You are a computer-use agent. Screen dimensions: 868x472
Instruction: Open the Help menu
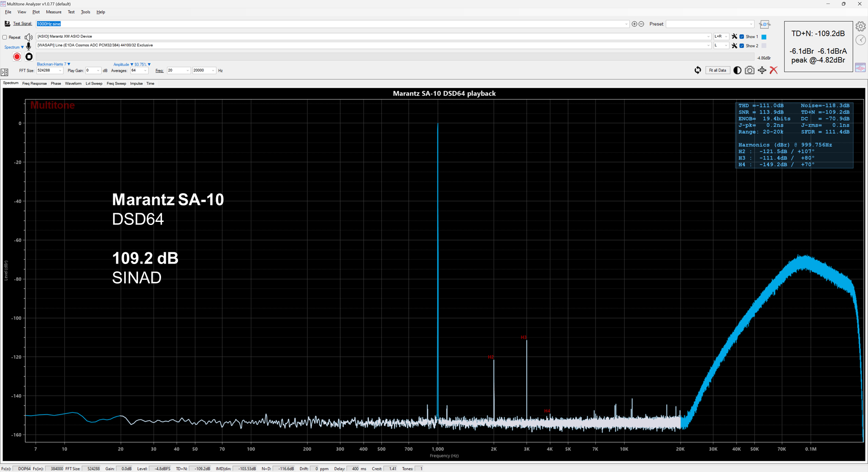click(101, 12)
